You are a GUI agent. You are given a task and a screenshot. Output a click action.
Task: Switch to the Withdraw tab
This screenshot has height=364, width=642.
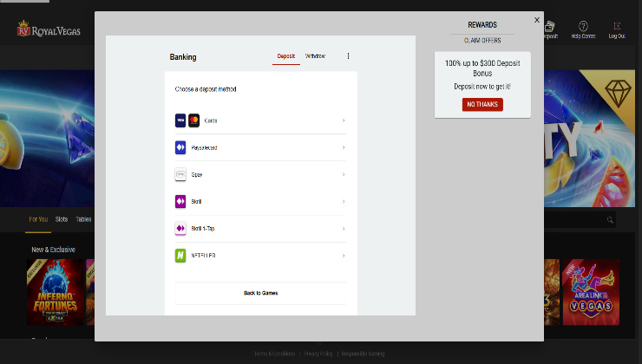tap(315, 56)
